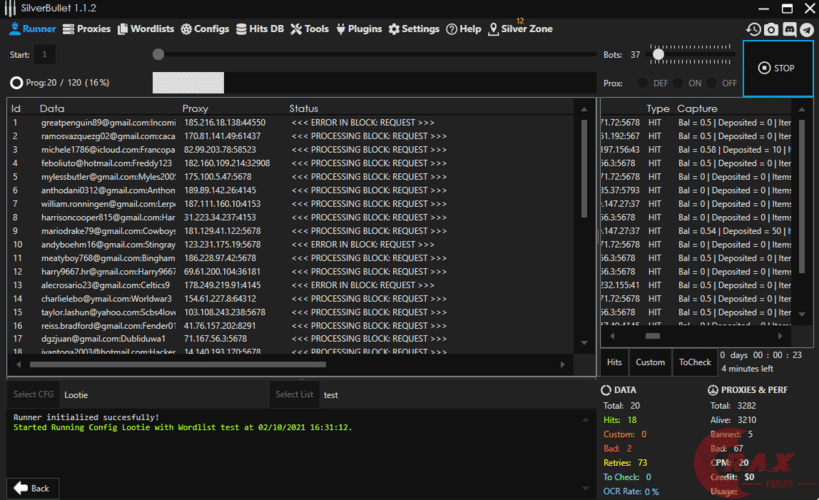Open the Tools section
Screen dimensions: 819x500
click(x=309, y=29)
